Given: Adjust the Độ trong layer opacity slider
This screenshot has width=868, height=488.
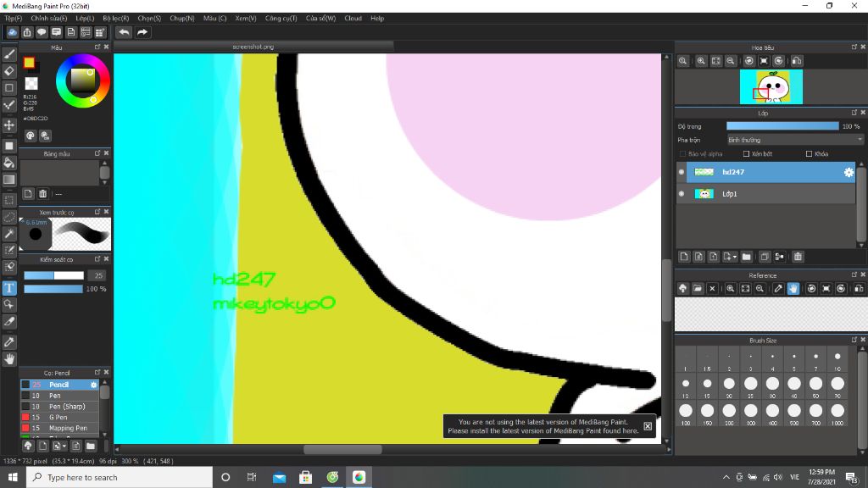Looking at the screenshot, I should tap(782, 126).
